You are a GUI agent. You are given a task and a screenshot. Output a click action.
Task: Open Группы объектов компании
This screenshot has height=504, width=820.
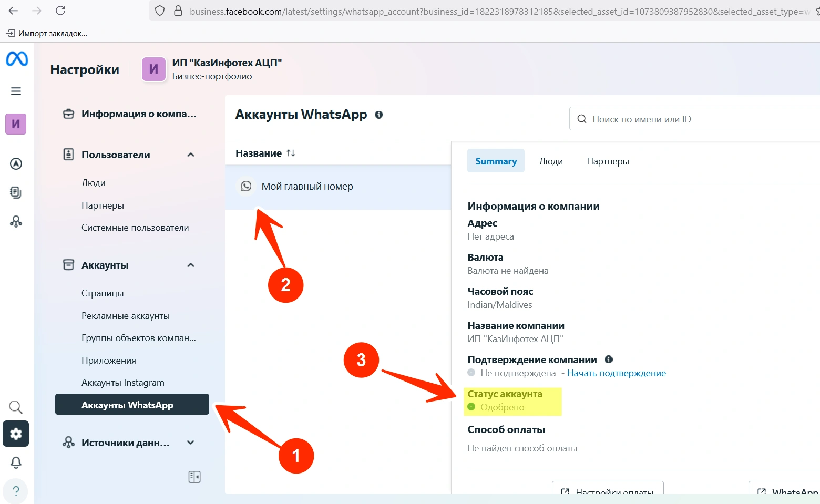click(139, 338)
